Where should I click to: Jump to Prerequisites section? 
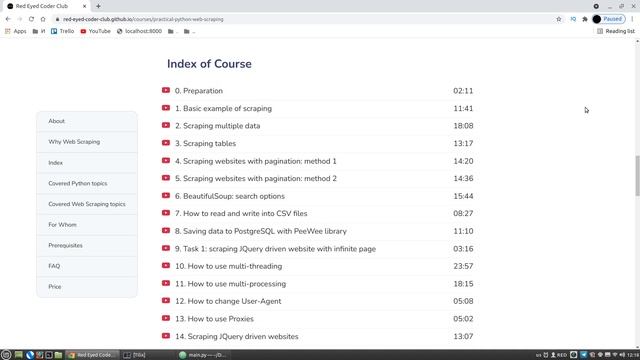click(87, 246)
